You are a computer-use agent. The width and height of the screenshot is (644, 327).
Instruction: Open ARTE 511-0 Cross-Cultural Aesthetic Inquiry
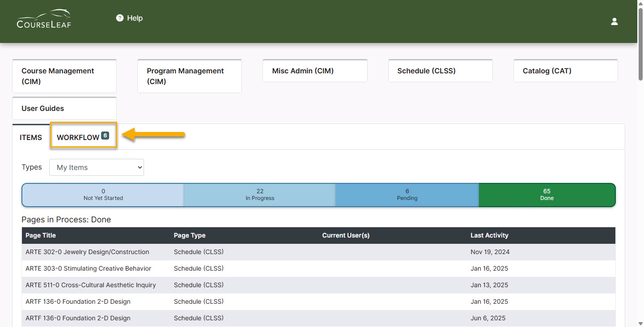click(x=91, y=285)
